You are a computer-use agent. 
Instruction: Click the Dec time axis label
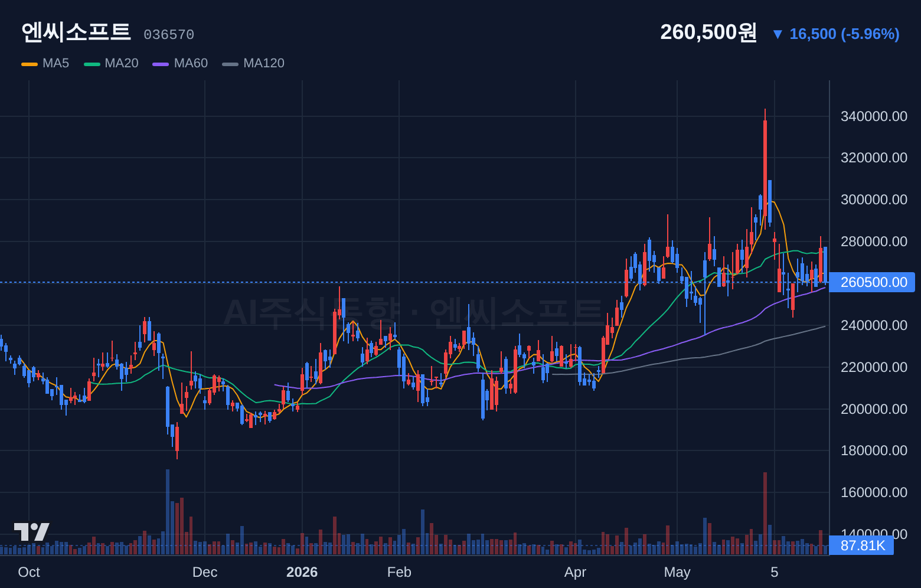point(205,572)
